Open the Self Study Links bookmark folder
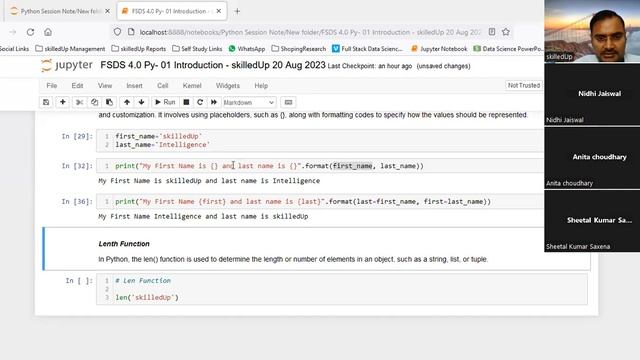 tap(197, 49)
